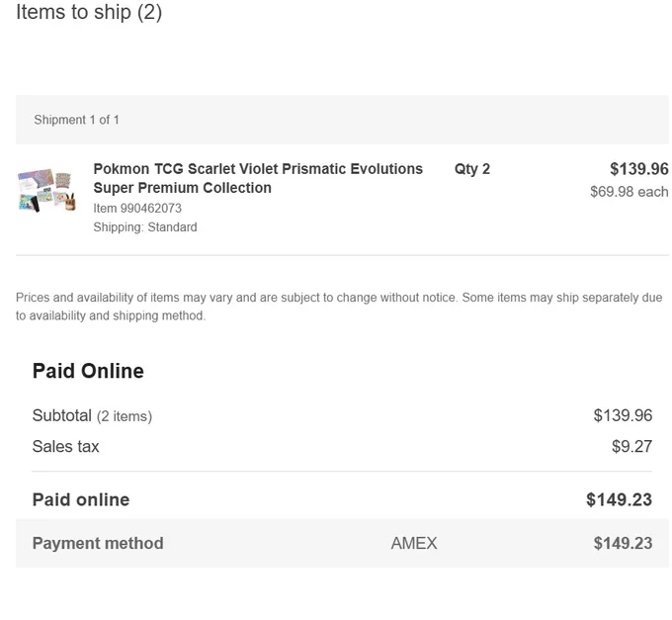Click the Subtotal (2 items) row label

[92, 415]
